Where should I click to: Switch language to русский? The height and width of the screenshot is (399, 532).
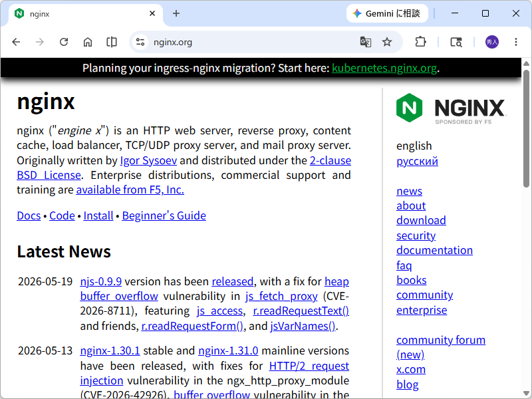point(417,161)
